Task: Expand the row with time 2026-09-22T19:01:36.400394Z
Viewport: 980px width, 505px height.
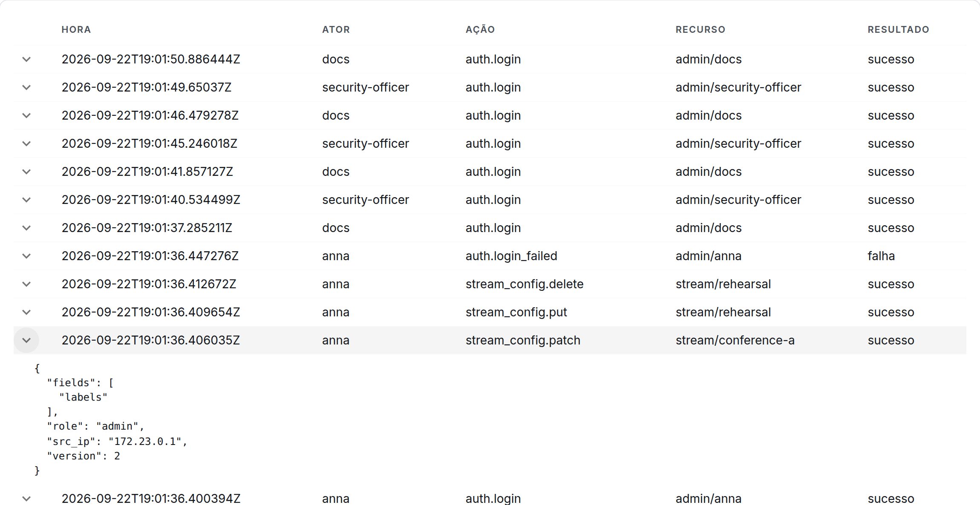Action: (26, 498)
